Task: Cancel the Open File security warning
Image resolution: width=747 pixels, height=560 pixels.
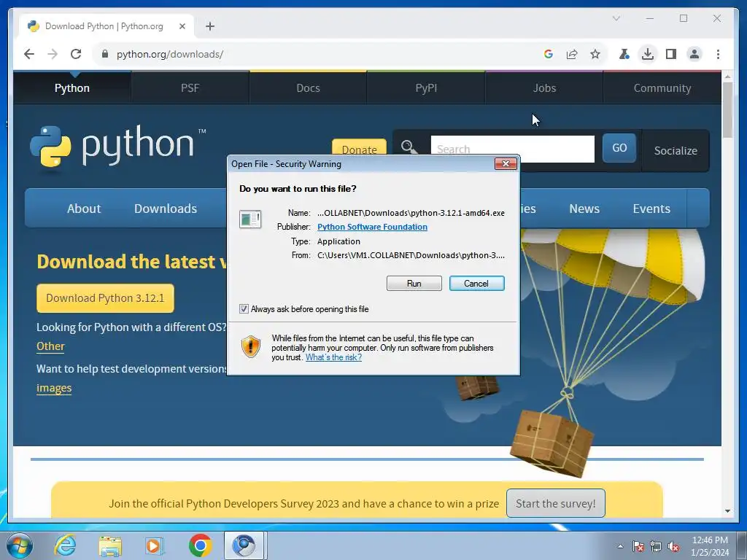Action: click(476, 284)
